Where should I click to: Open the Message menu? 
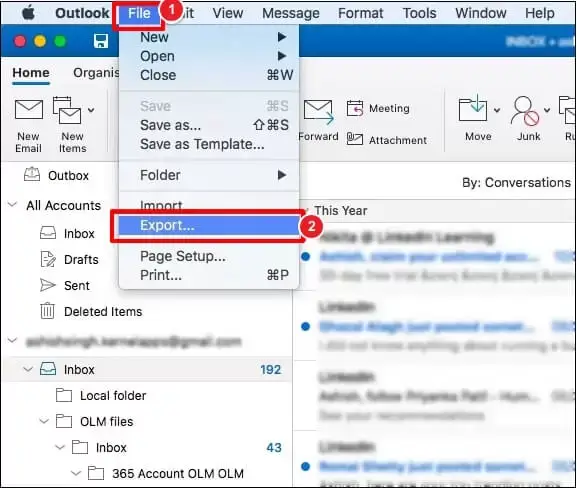click(x=291, y=13)
